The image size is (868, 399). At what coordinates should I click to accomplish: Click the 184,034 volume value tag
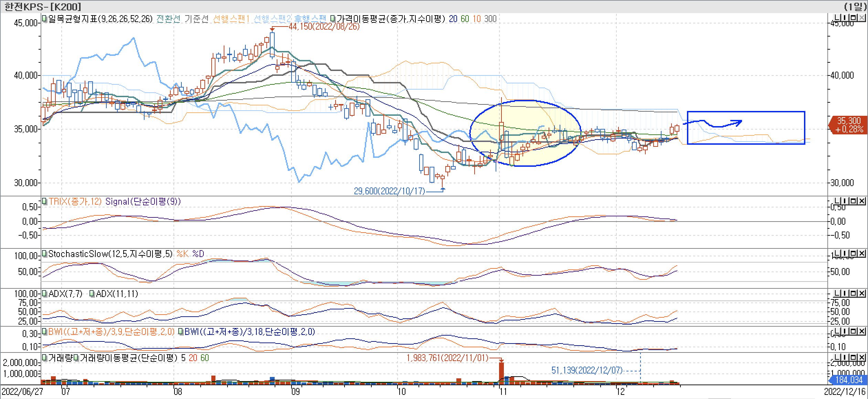pyautogui.click(x=849, y=380)
